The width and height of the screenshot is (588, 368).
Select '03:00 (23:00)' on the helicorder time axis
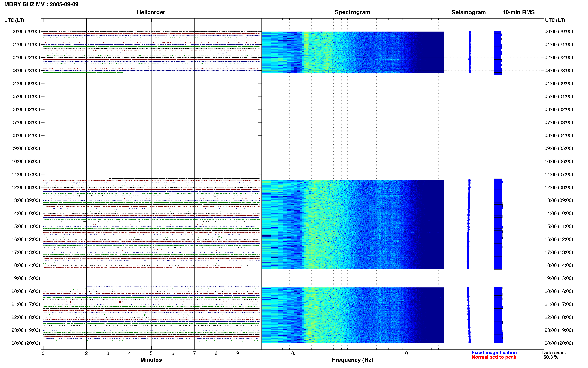click(x=26, y=71)
